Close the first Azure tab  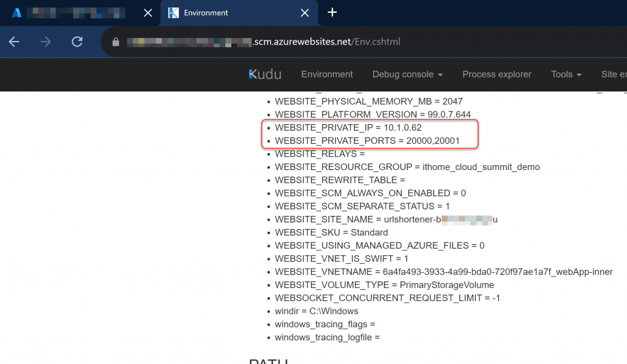coord(148,13)
